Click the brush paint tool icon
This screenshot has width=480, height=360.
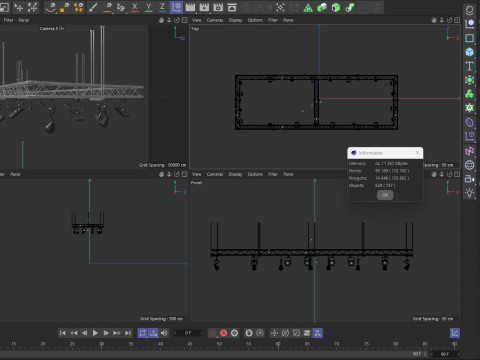(93, 7)
